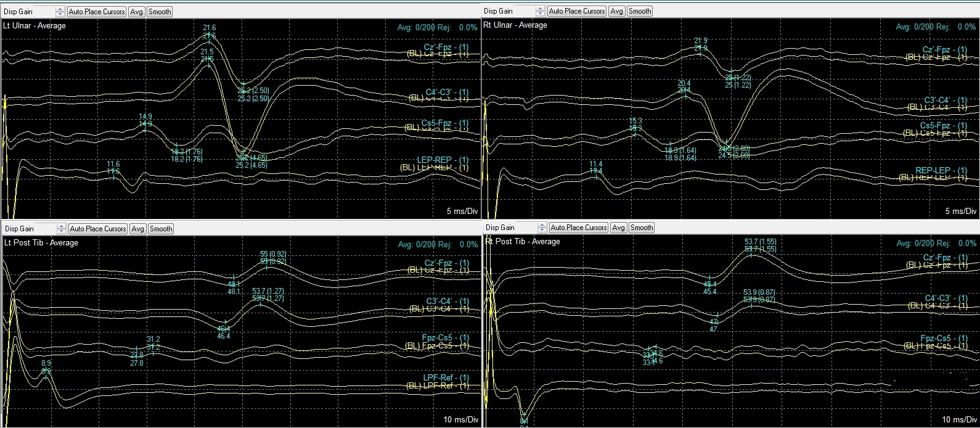Increase Disp Gain in Lt Post Tib panel
The width and height of the screenshot is (980, 428).
[60, 226]
